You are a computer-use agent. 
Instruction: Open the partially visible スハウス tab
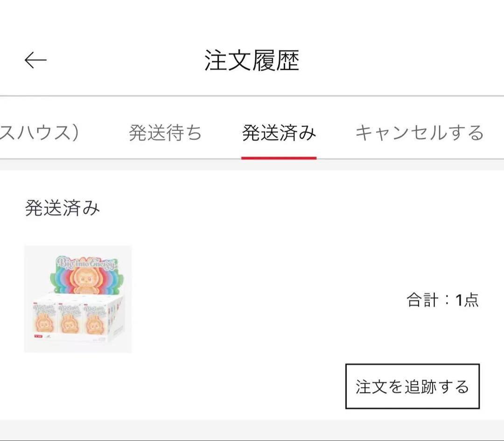(x=40, y=133)
